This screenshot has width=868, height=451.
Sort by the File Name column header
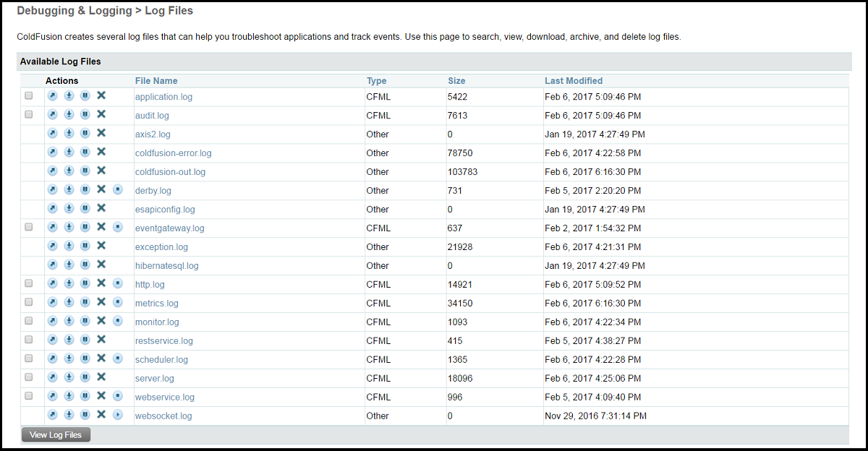click(x=156, y=81)
